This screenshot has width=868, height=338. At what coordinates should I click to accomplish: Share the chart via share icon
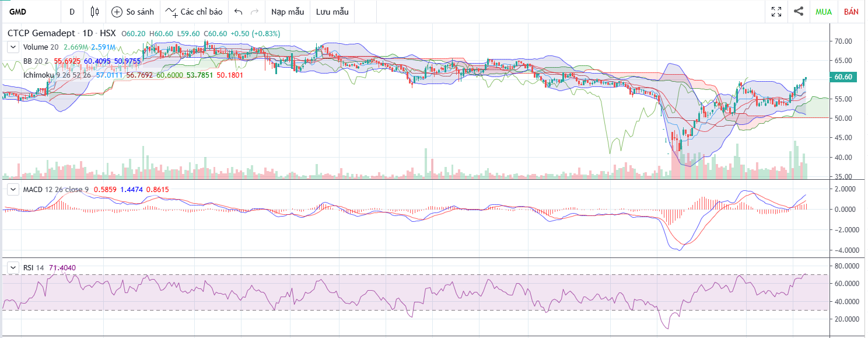click(799, 12)
